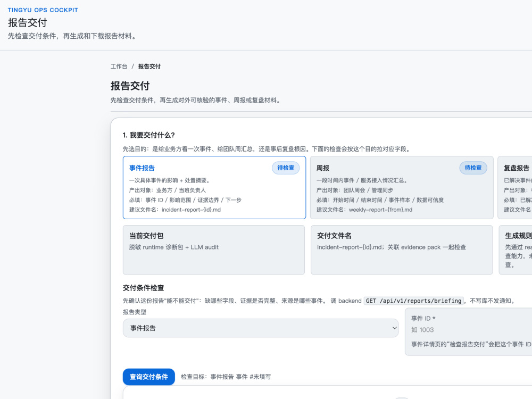Click the 报告类型 field label
This screenshot has width=532, height=399.
(x=135, y=312)
